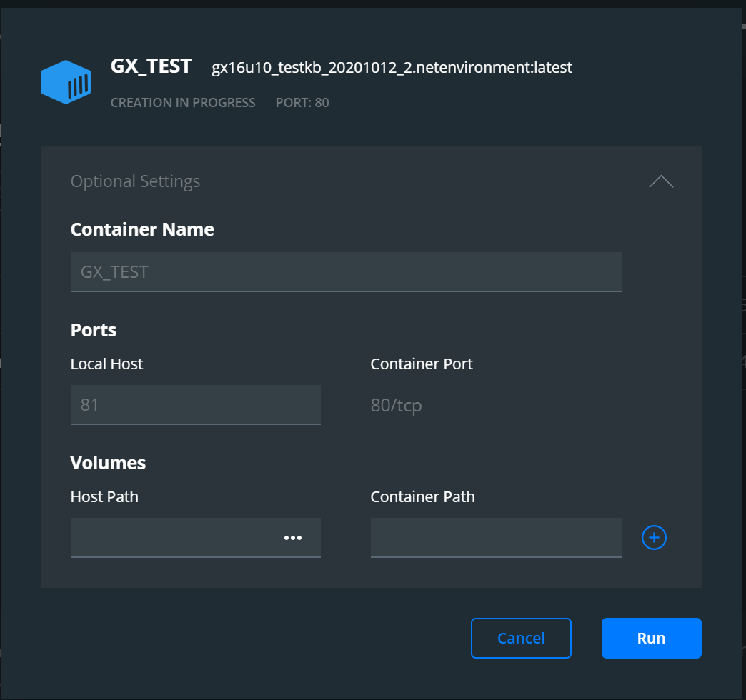Collapse the Optional Settings section

pyautogui.click(x=661, y=181)
